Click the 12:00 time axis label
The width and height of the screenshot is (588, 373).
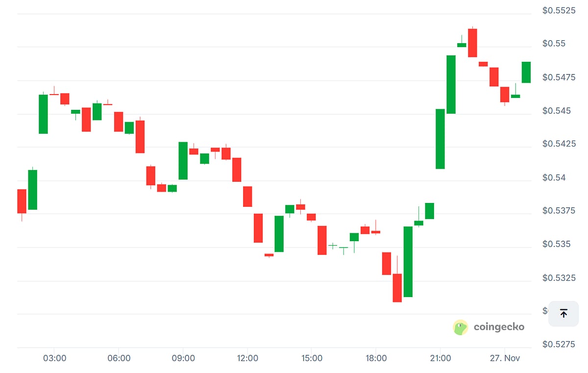pyautogui.click(x=247, y=358)
